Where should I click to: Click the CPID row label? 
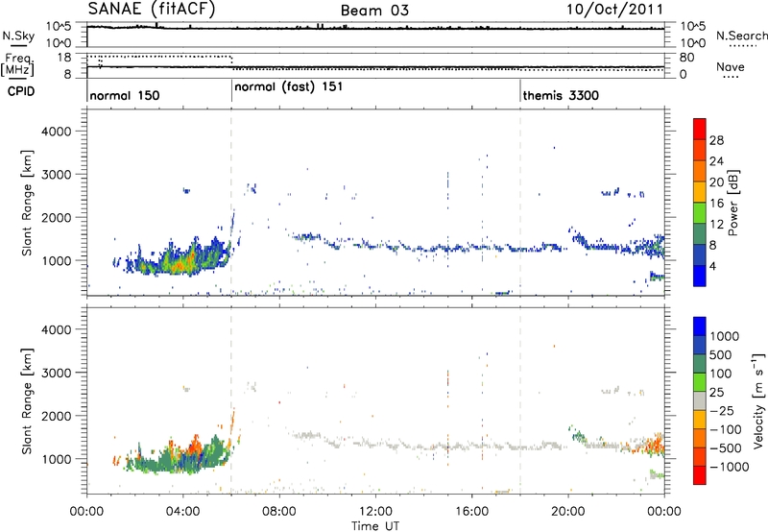point(21,91)
